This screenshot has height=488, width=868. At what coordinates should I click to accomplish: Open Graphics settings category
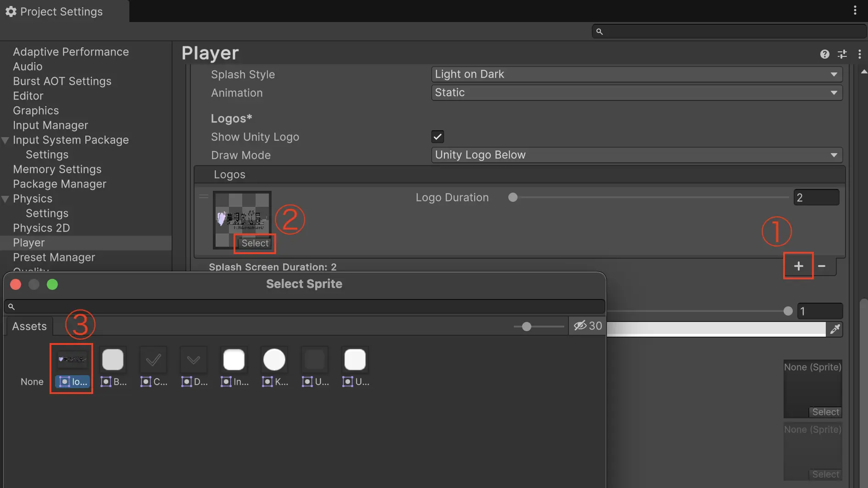click(x=36, y=111)
